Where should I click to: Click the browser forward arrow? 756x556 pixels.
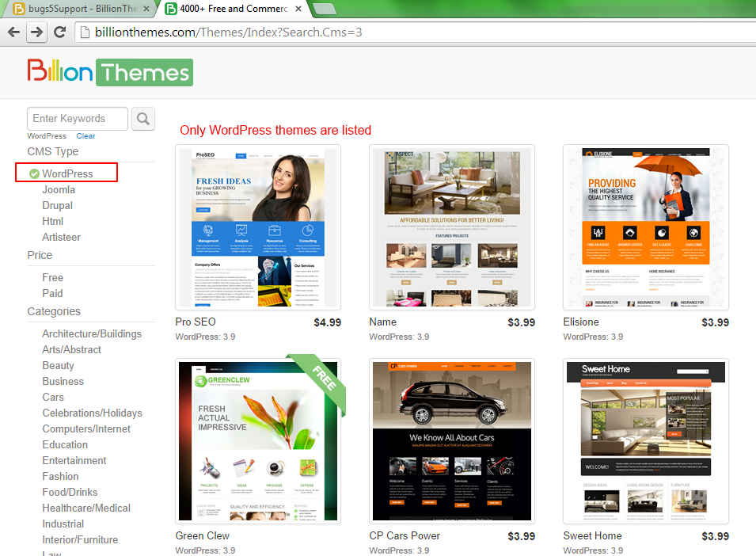click(36, 32)
